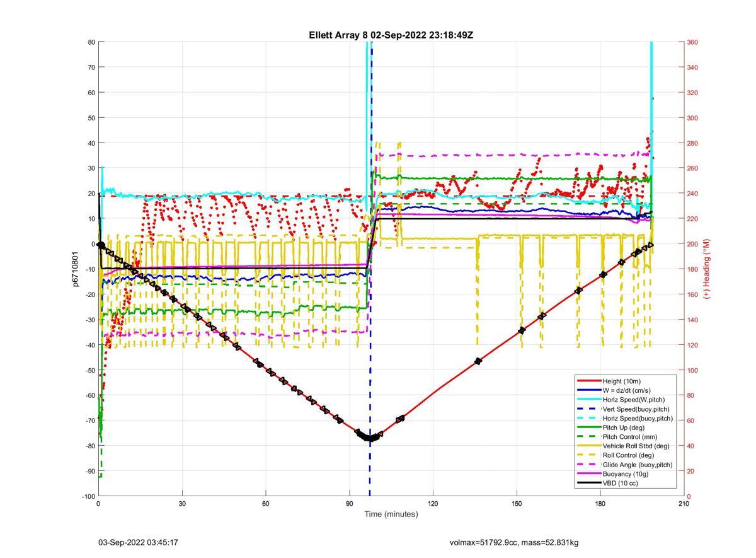756x558 pixels.
Task: Click the red line sample beside Height (10m)
Action: coord(589,381)
